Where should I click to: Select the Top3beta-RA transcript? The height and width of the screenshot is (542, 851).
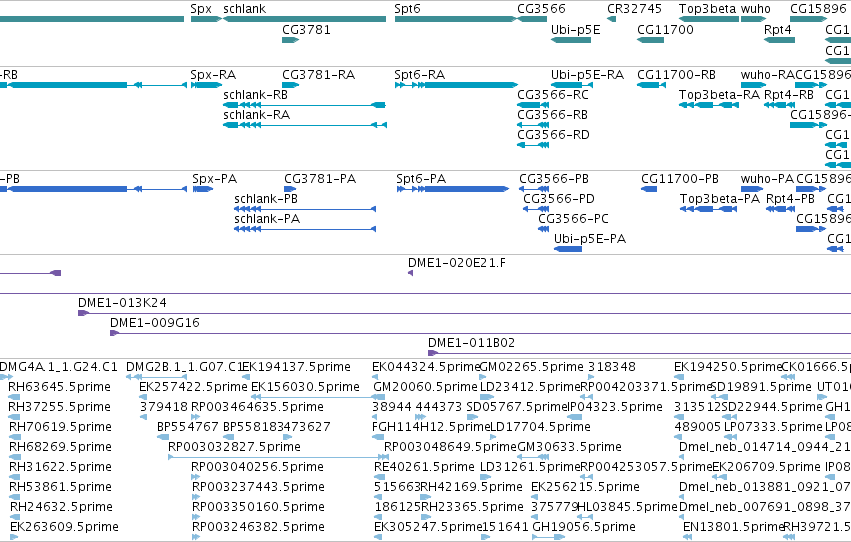709,105
